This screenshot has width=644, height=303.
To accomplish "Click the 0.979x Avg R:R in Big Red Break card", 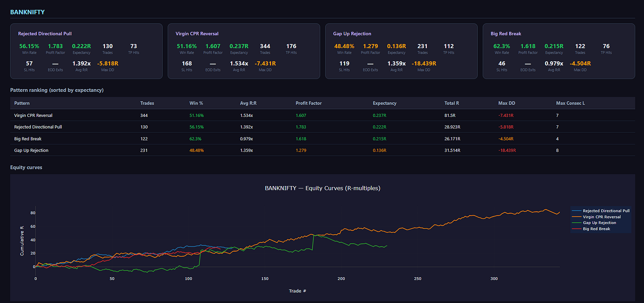I will coord(554,64).
